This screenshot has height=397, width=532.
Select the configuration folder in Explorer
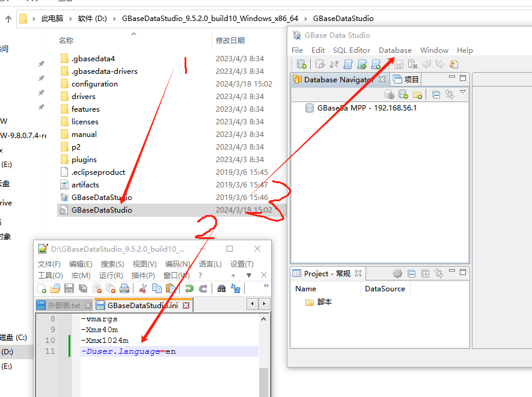coord(94,83)
